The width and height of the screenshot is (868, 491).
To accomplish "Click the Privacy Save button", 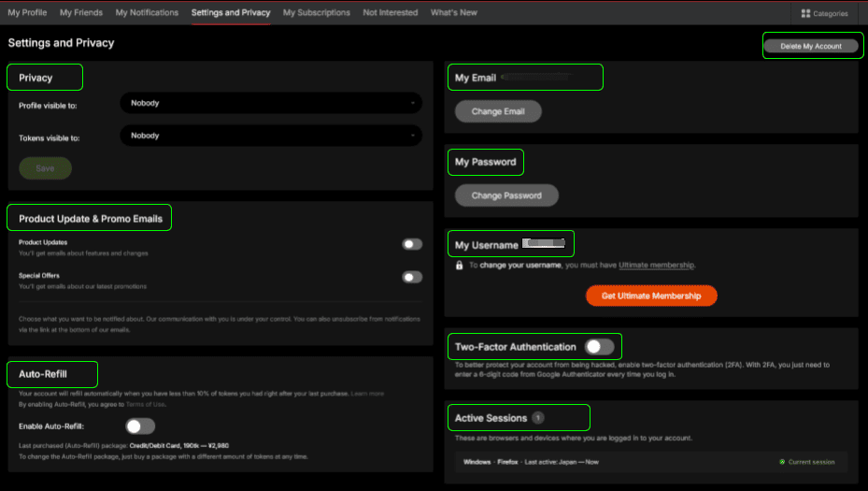I will coord(45,168).
